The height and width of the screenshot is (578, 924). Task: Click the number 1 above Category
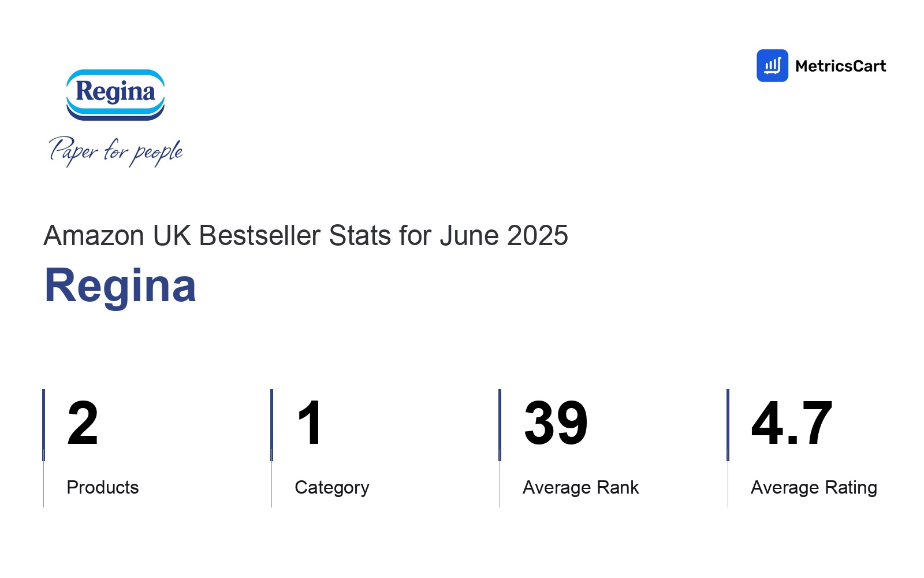(310, 424)
